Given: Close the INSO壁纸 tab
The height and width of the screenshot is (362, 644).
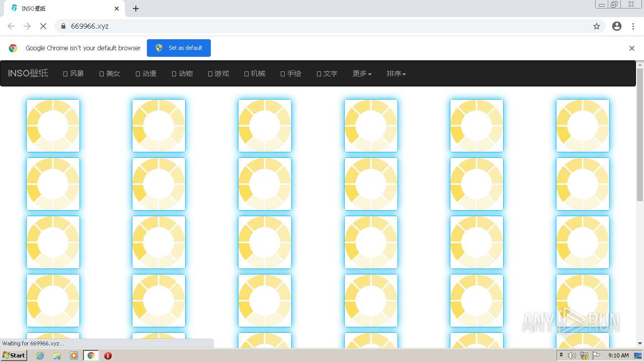Looking at the screenshot, I should tap(117, 9).
